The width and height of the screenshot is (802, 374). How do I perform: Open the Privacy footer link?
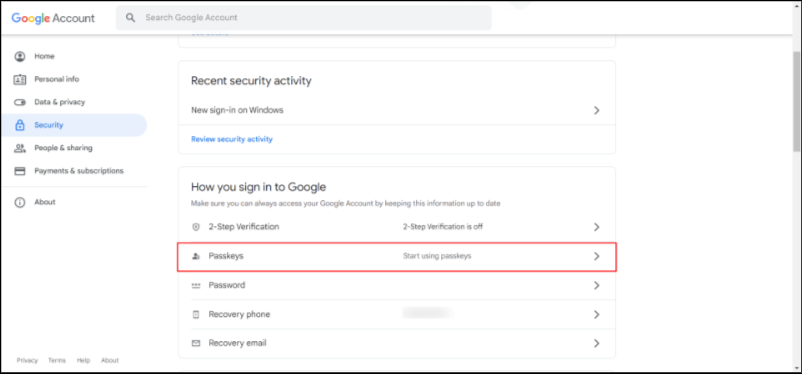point(27,360)
